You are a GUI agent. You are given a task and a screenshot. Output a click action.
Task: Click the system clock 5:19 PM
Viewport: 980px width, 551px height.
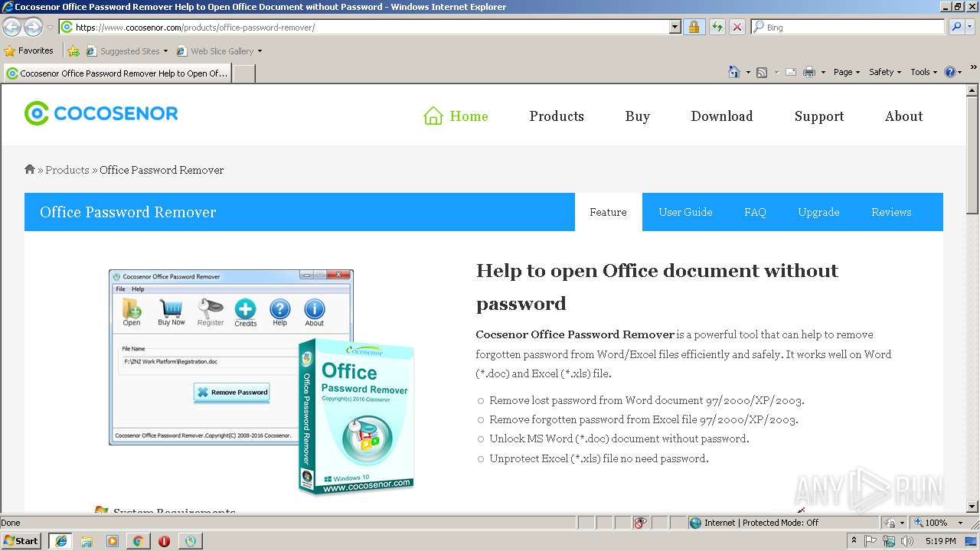coord(940,541)
